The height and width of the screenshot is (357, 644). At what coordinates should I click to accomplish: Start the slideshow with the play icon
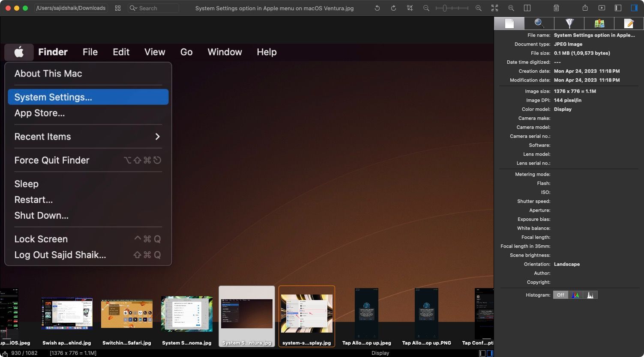(x=601, y=8)
